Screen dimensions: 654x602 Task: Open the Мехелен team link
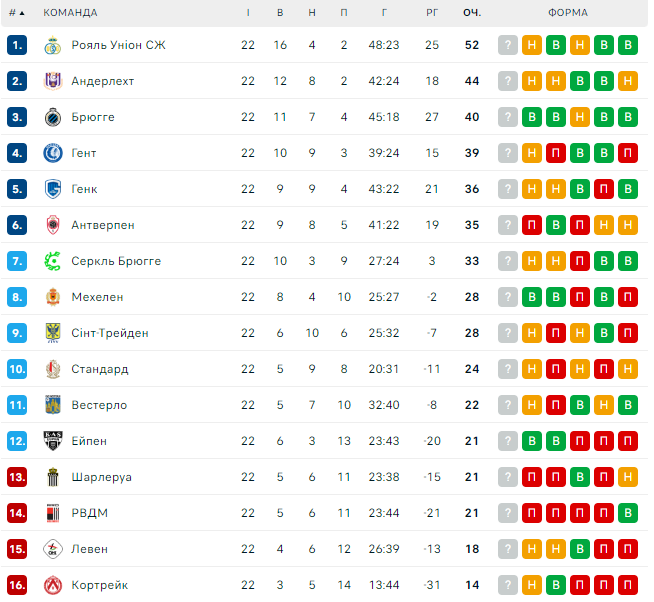point(97,297)
